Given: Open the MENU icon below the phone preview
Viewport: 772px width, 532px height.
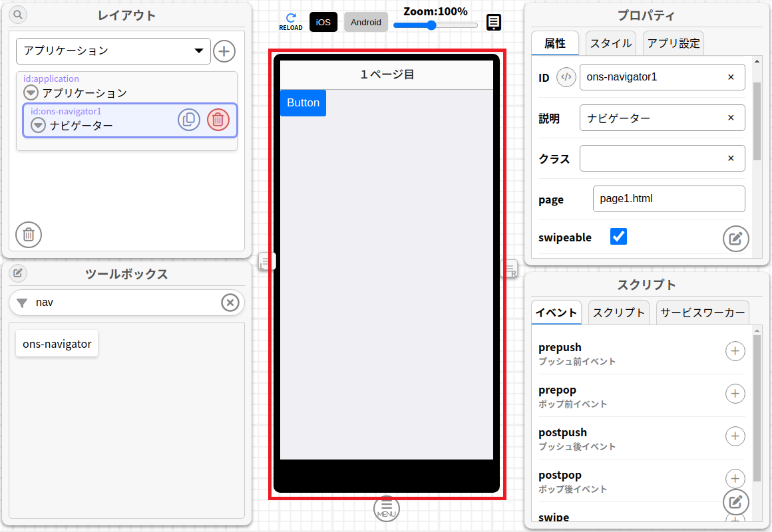Looking at the screenshot, I should [x=386, y=508].
